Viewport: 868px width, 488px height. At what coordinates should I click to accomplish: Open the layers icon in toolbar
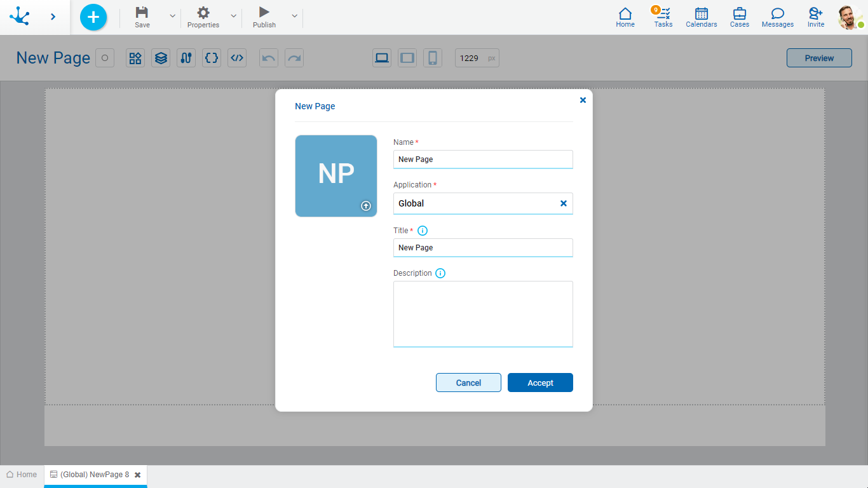161,58
